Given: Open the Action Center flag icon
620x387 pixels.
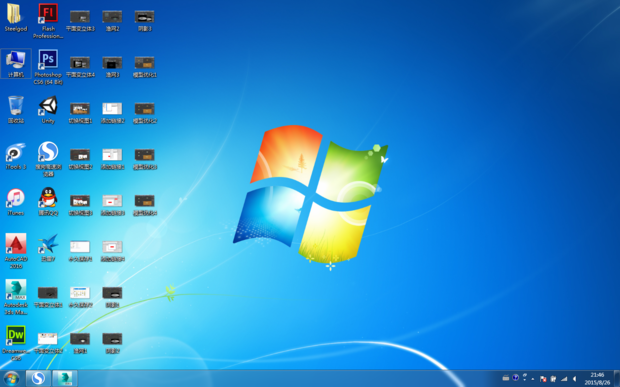Looking at the screenshot, I should [543, 379].
